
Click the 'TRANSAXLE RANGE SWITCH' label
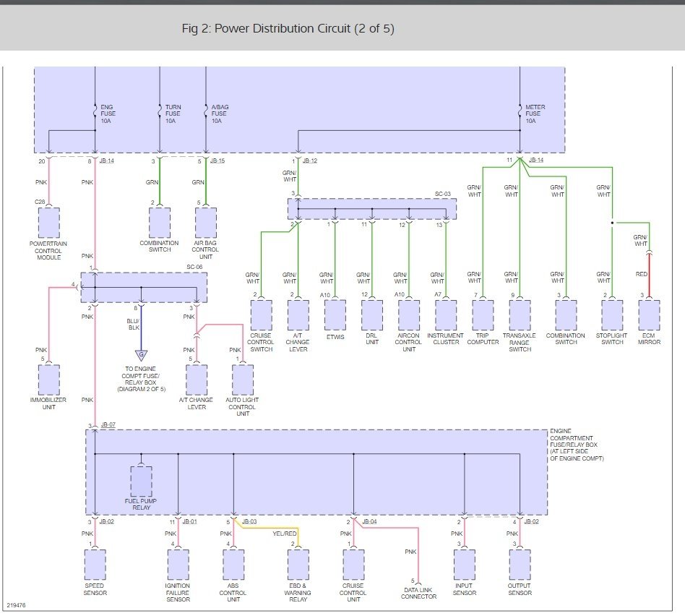click(x=520, y=342)
